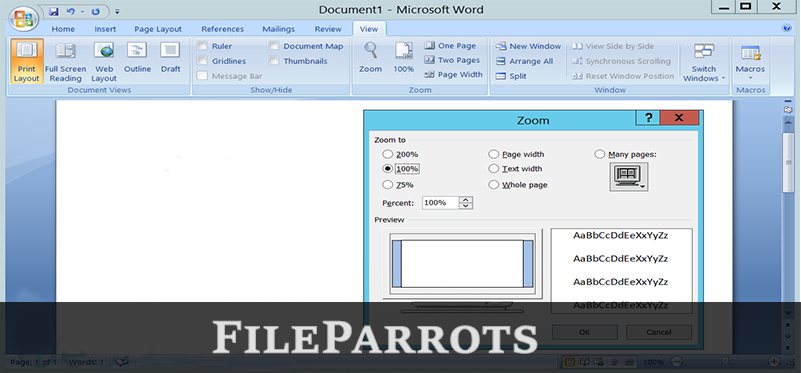Open Customize Quick Access Toolbar arrow
801x373 pixels.
point(117,11)
